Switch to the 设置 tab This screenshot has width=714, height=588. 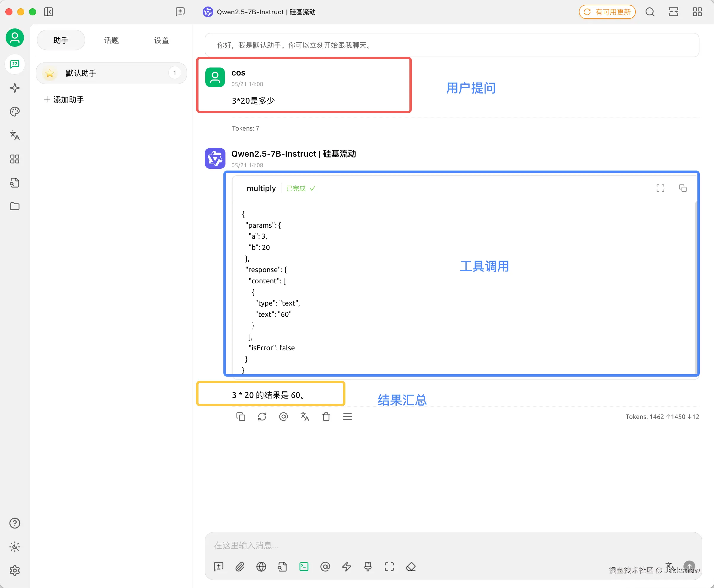[x=161, y=40]
